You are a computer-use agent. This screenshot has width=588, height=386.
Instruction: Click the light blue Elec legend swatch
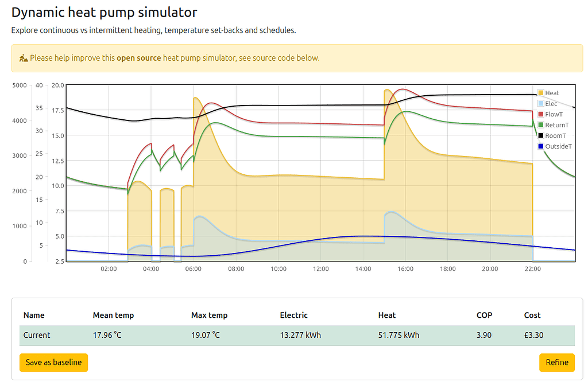pos(541,104)
